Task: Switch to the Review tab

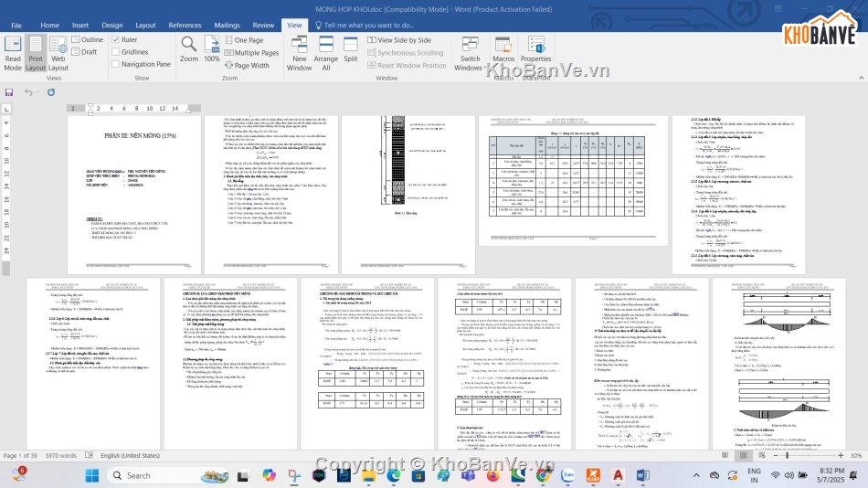Action: [x=263, y=25]
